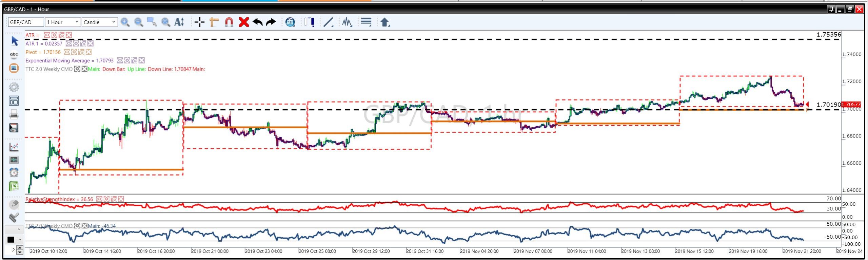868x260 pixels.
Task: Open the black color picker dropdown
Action: [x=20, y=240]
